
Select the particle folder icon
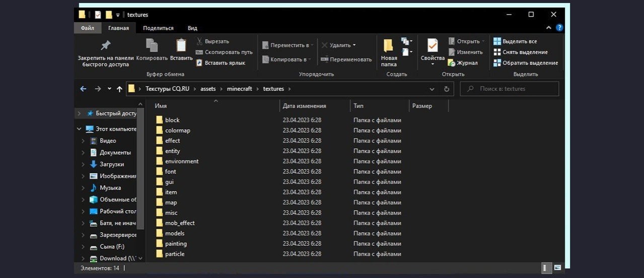[159, 254]
